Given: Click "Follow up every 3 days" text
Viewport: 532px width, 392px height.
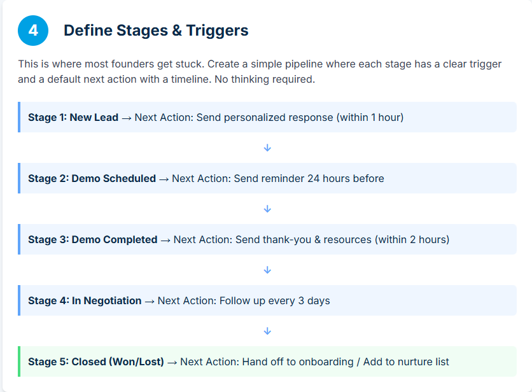Looking at the screenshot, I should click(x=275, y=300).
